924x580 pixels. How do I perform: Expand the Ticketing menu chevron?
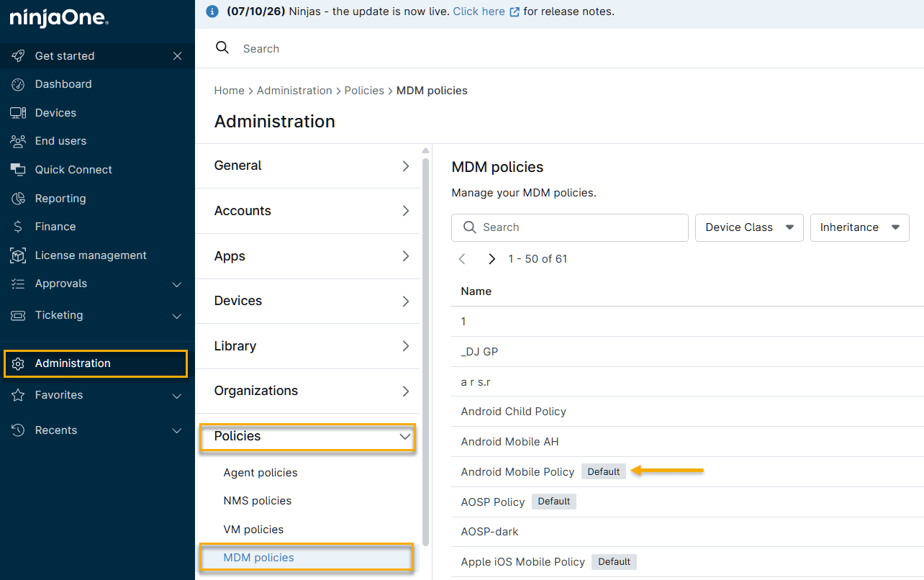(x=177, y=316)
